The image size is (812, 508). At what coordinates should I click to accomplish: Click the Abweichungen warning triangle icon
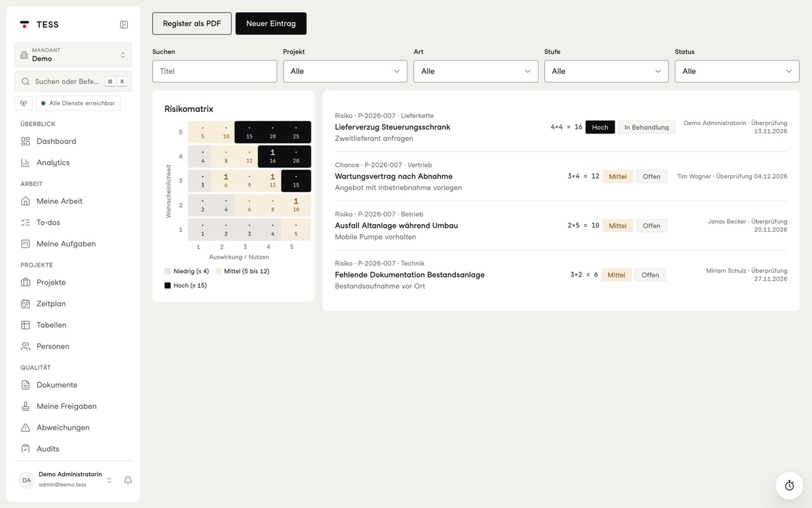pyautogui.click(x=25, y=427)
